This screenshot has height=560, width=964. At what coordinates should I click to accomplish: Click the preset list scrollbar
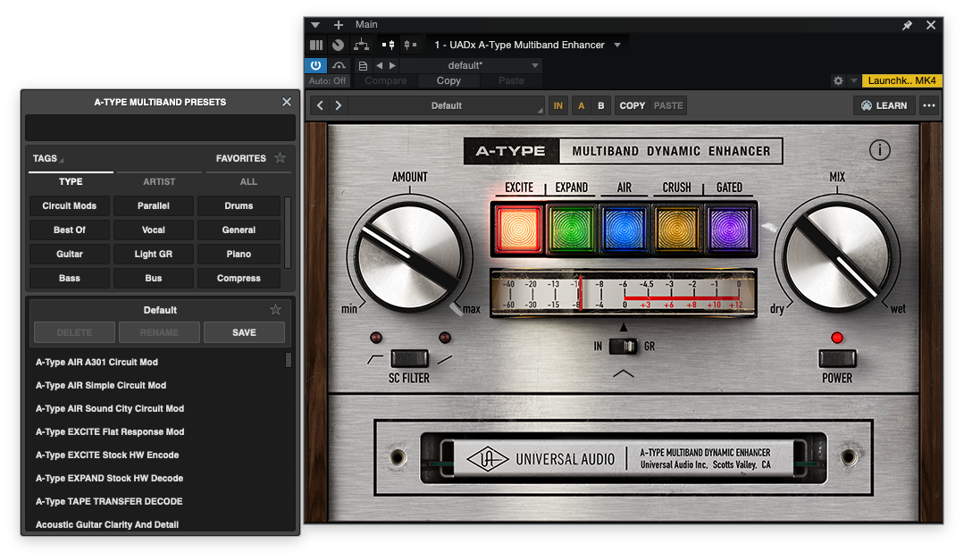289,360
